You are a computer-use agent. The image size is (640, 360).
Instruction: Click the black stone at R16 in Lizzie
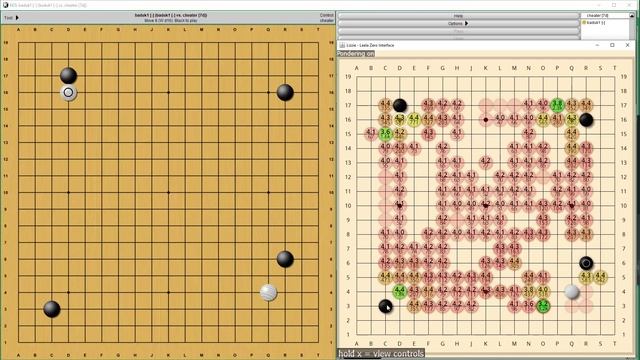point(586,120)
